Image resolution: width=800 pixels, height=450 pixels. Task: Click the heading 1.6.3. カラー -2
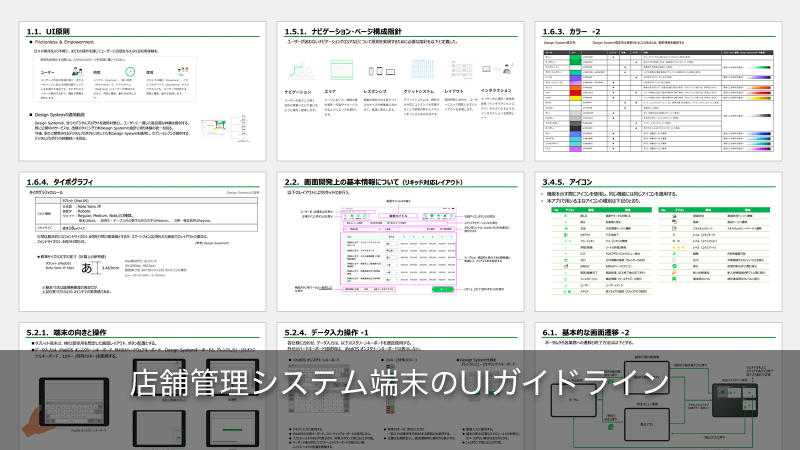(571, 31)
